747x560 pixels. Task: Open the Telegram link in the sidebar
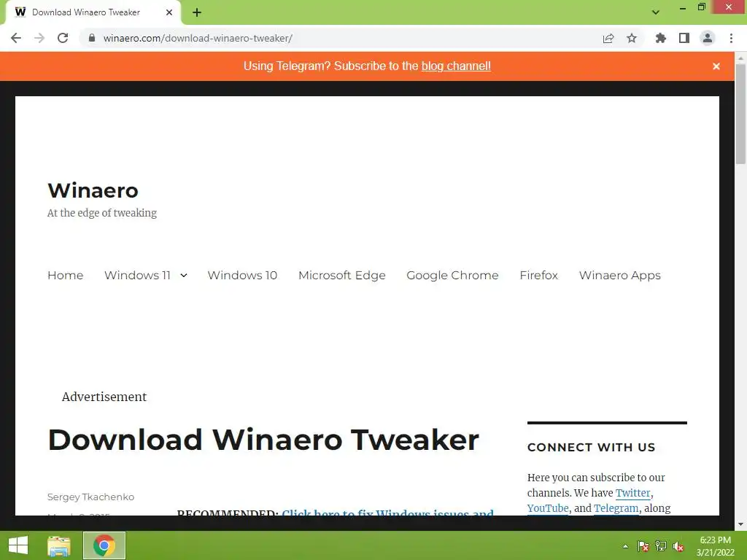[x=616, y=508]
